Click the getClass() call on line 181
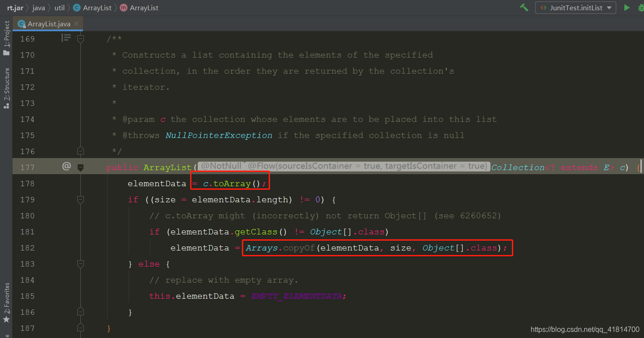 (262, 232)
